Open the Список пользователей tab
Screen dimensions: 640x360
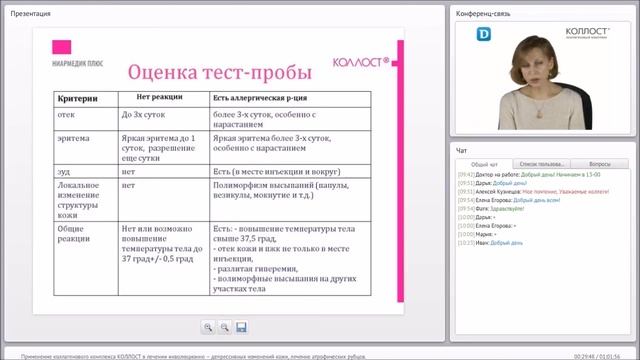[541, 164]
